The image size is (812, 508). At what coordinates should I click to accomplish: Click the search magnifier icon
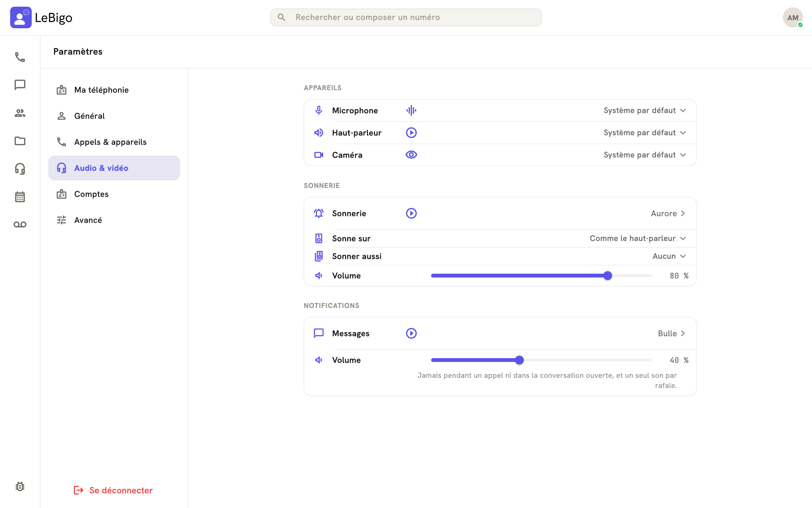[282, 17]
